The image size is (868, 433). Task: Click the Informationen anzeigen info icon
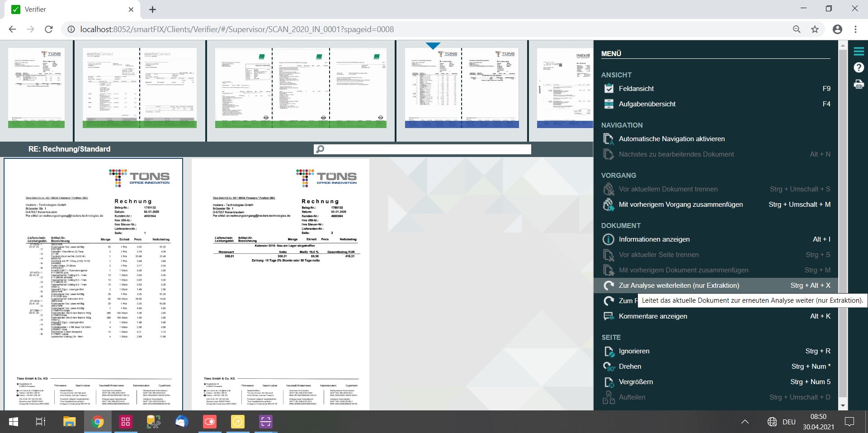tap(609, 239)
